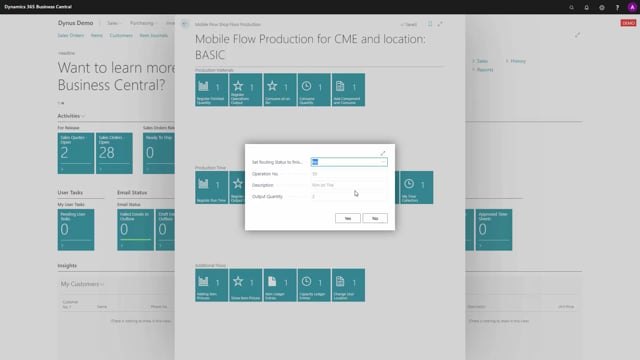Open the Item Ledger Entries tile

tap(280, 285)
